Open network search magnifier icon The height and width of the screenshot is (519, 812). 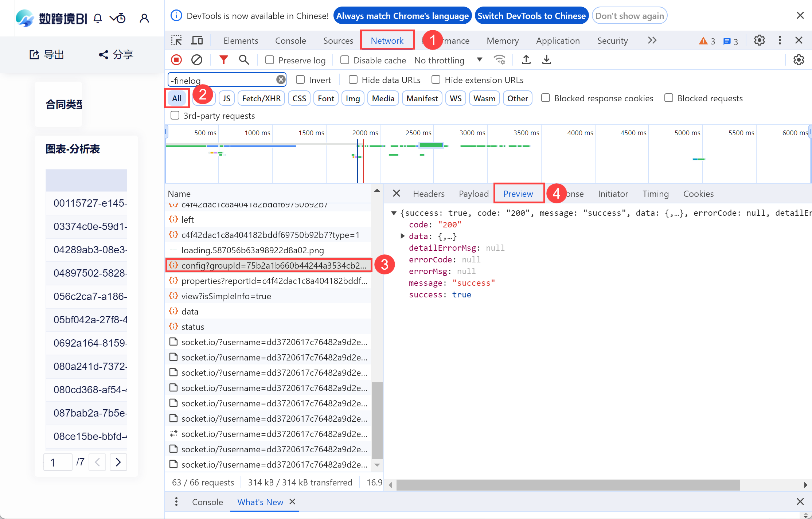[x=244, y=60]
